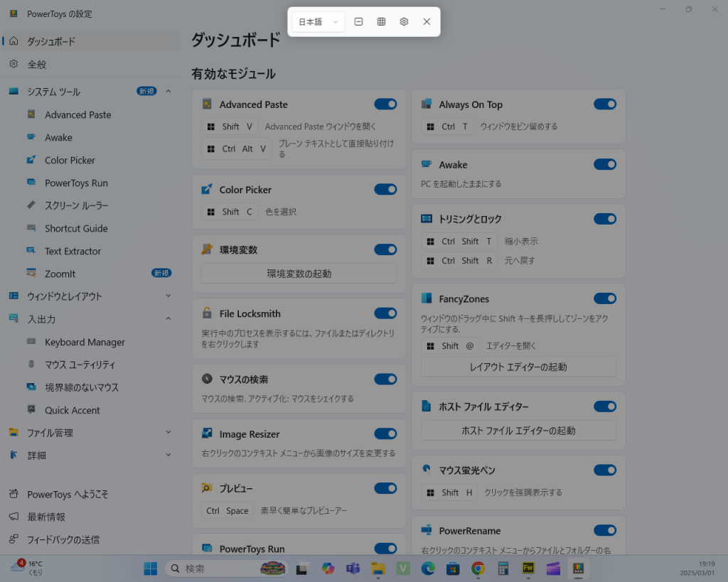Open Keyboard Manager in the sidebar
The width and height of the screenshot is (728, 582).
[85, 342]
